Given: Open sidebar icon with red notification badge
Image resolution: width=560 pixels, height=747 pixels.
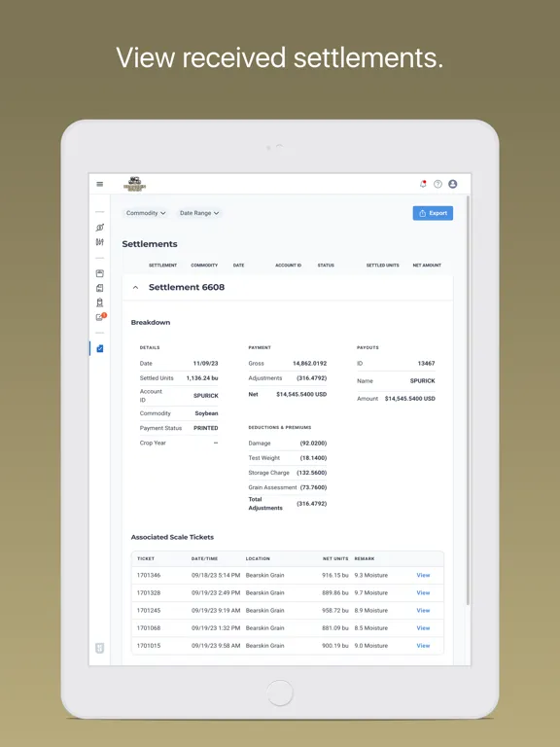Looking at the screenshot, I should [100, 317].
